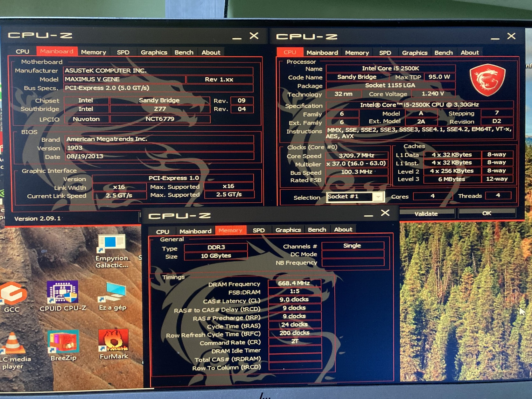
Task: Launch VLC media player from the desktop
Action: coord(13,350)
